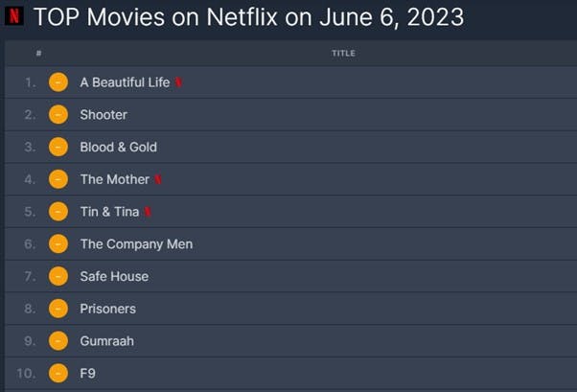Click the Netflix logo beside the heading

tap(14, 16)
